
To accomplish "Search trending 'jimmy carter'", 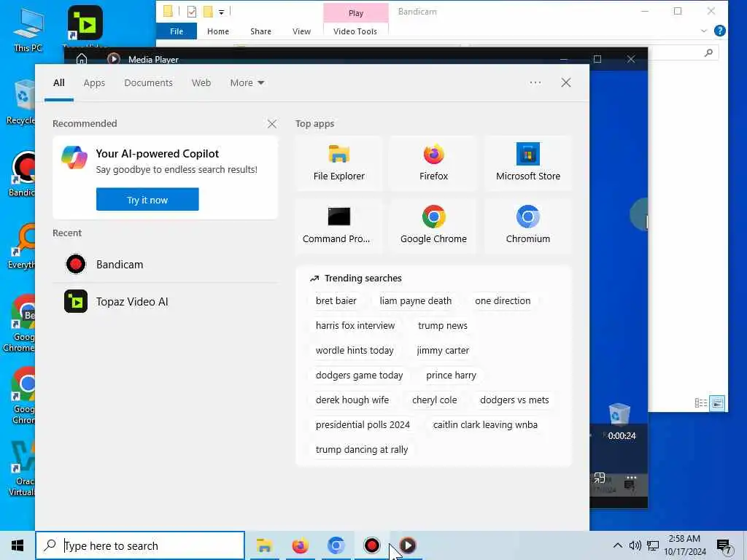I will [443, 351].
